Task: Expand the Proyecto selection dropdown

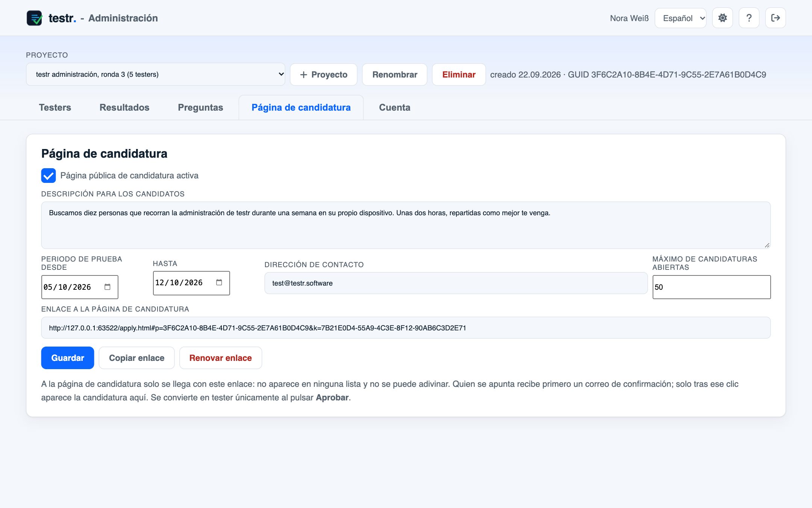Action: pos(156,75)
